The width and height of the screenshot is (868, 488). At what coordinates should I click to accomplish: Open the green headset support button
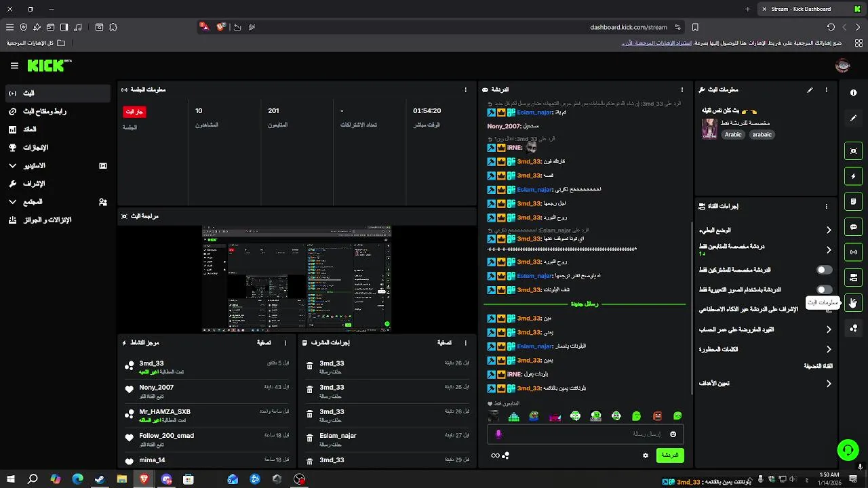848,449
